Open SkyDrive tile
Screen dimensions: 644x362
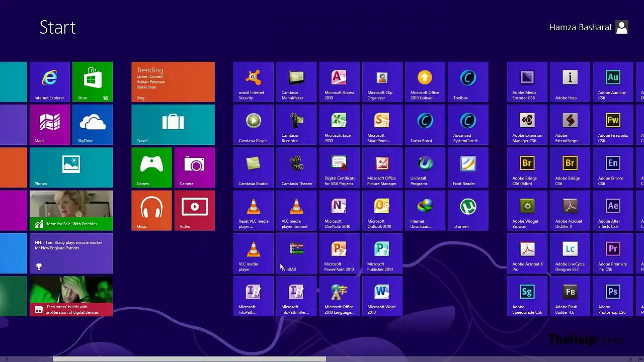[x=93, y=125]
